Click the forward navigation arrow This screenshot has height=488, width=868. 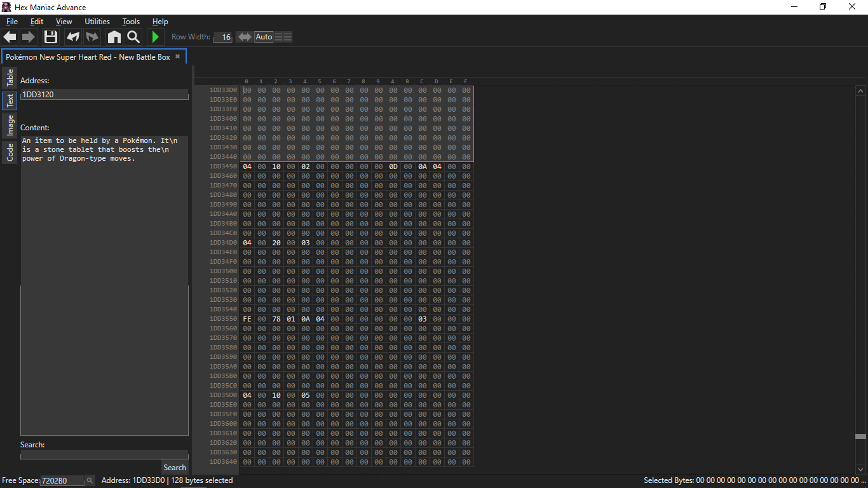(29, 37)
